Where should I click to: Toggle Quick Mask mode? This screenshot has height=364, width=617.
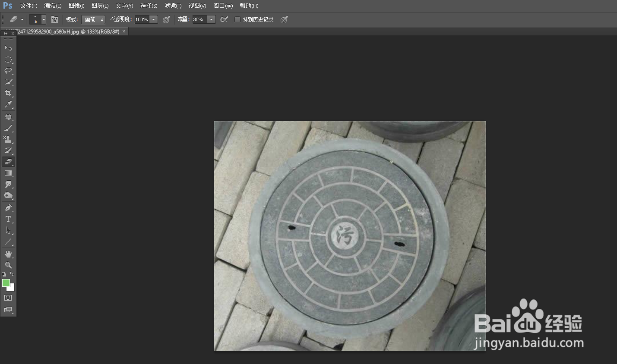click(x=8, y=298)
